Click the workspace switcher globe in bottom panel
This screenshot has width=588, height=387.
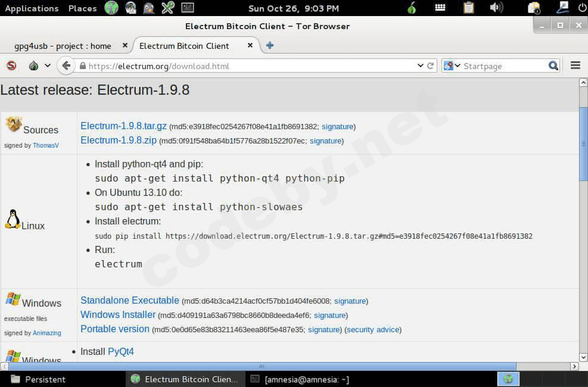(x=508, y=379)
